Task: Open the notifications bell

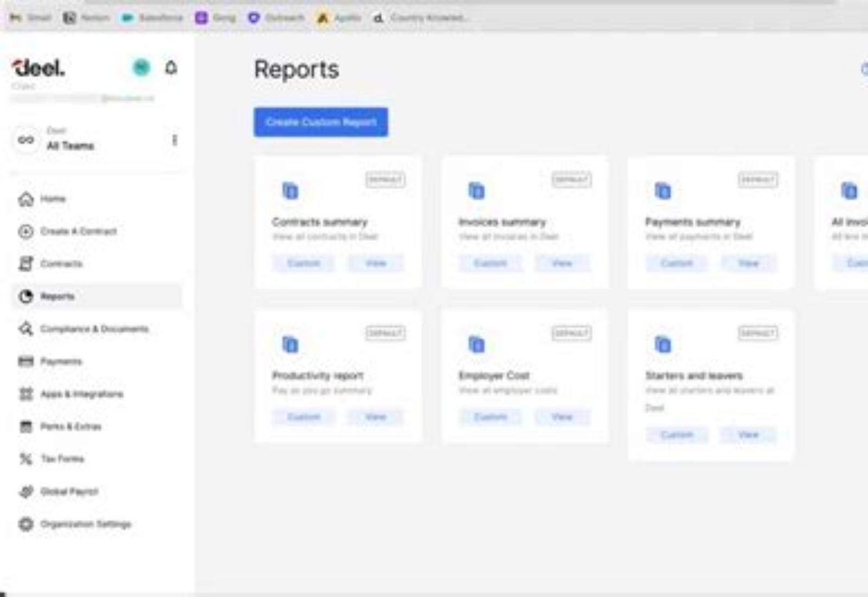Action: pos(171,68)
